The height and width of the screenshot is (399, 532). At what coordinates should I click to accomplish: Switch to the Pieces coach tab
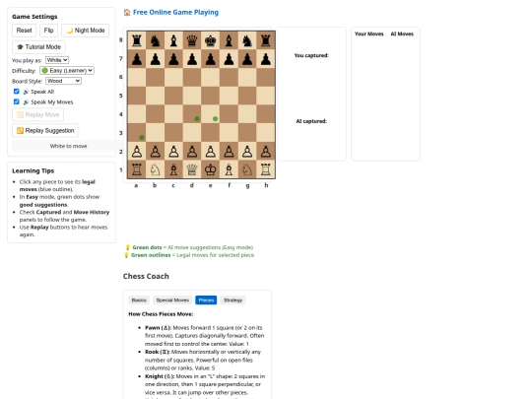coord(206,300)
